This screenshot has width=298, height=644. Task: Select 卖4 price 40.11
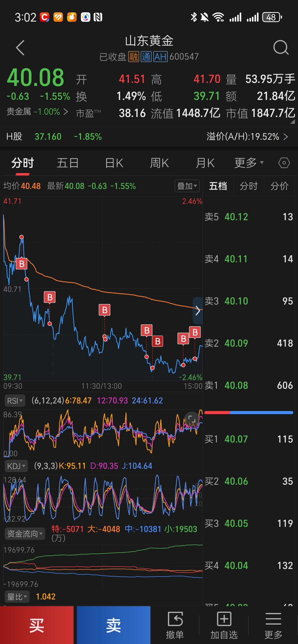click(236, 259)
